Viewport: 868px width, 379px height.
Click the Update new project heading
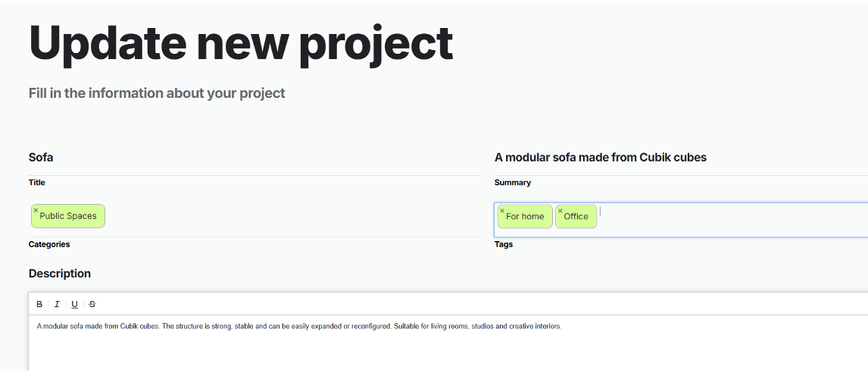point(241,43)
